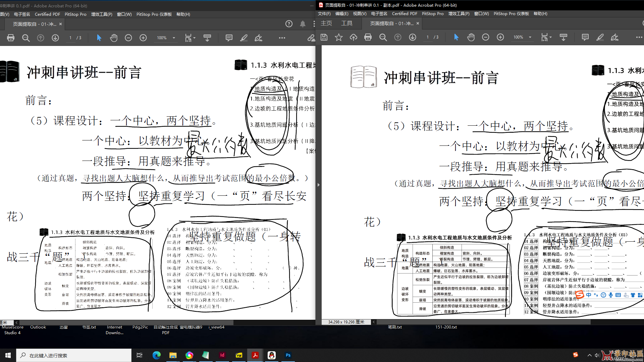Open zoom level dropdown in left window
This screenshot has width=644, height=362.
[174, 38]
